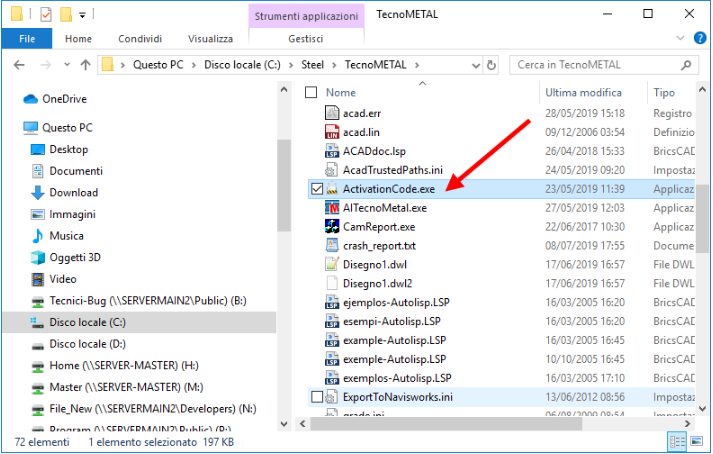
Task: Open the Visualizza ribbon tab
Action: click(x=211, y=39)
